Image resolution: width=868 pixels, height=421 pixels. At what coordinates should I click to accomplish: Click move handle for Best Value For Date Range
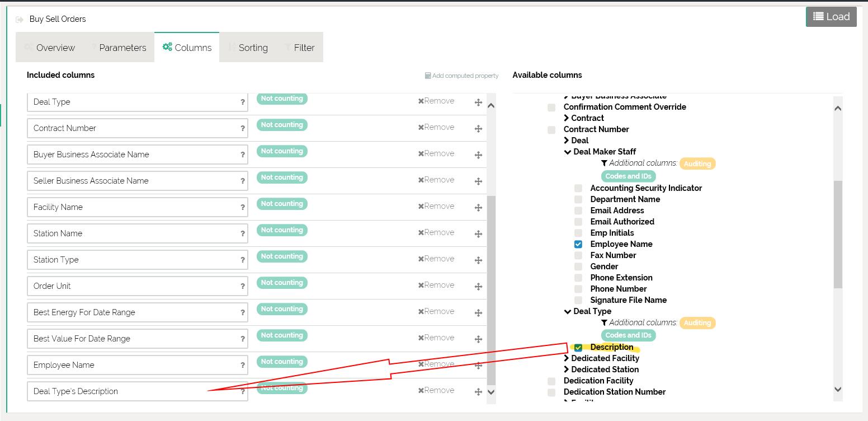(x=478, y=339)
